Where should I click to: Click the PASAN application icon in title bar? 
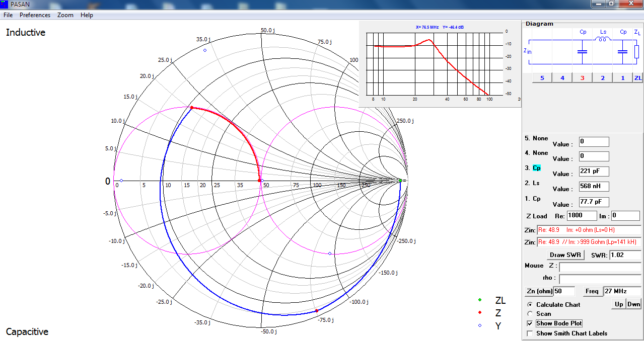pos(5,5)
